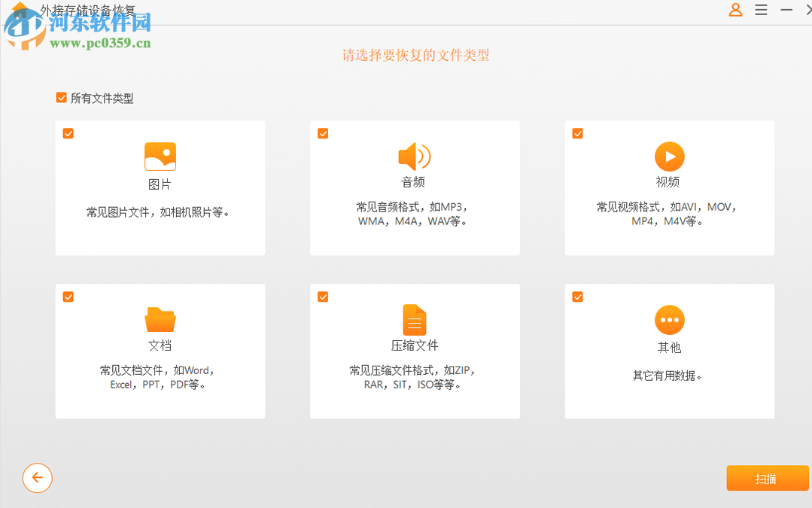Deselect the 其他 checkbox
Viewport: 812px width, 508px height.
tap(577, 297)
